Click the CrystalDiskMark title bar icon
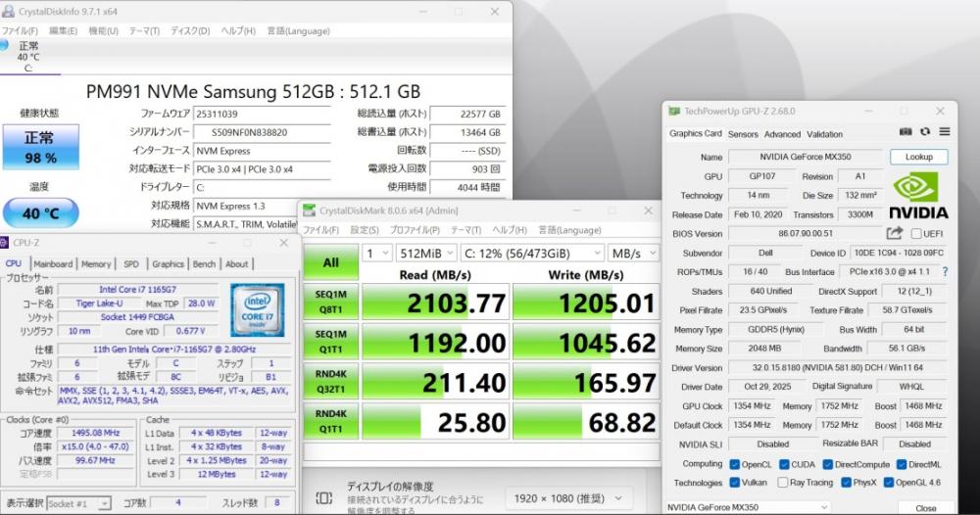Image resolution: width=980 pixels, height=515 pixels. 309,211
